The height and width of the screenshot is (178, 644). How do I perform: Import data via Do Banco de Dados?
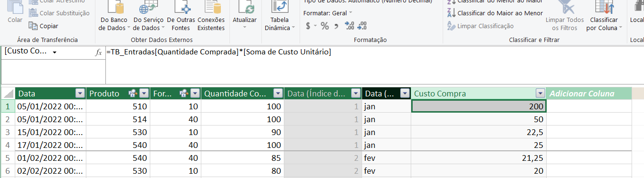point(114,17)
